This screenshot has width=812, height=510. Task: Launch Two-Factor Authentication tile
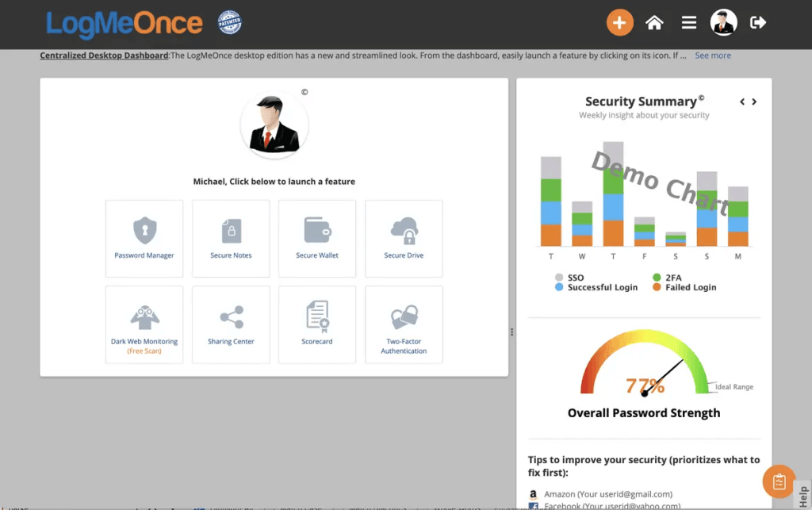point(404,324)
